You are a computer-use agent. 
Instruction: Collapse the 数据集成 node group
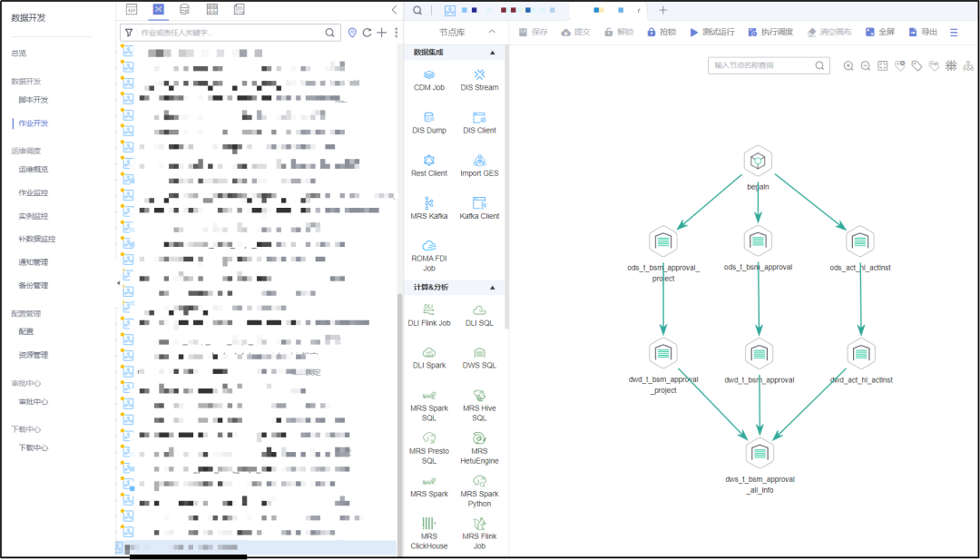[493, 53]
